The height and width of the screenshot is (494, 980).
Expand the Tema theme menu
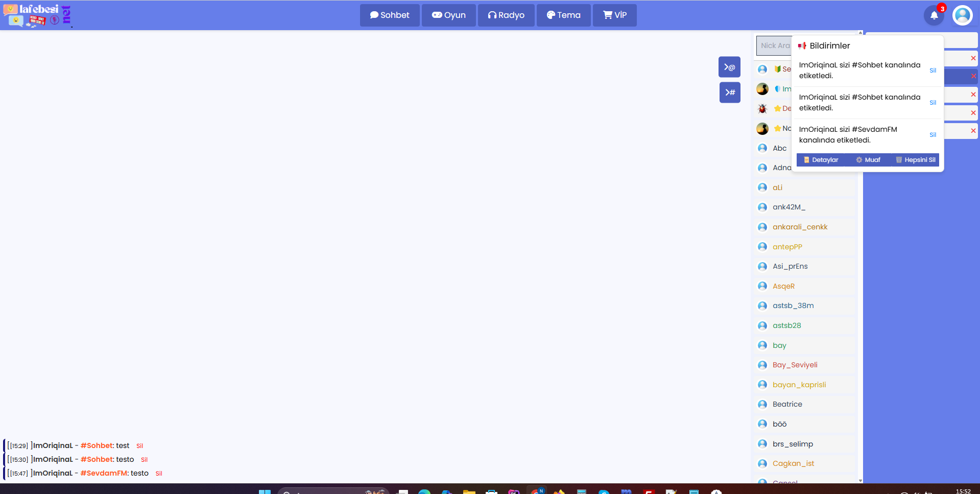(x=563, y=15)
